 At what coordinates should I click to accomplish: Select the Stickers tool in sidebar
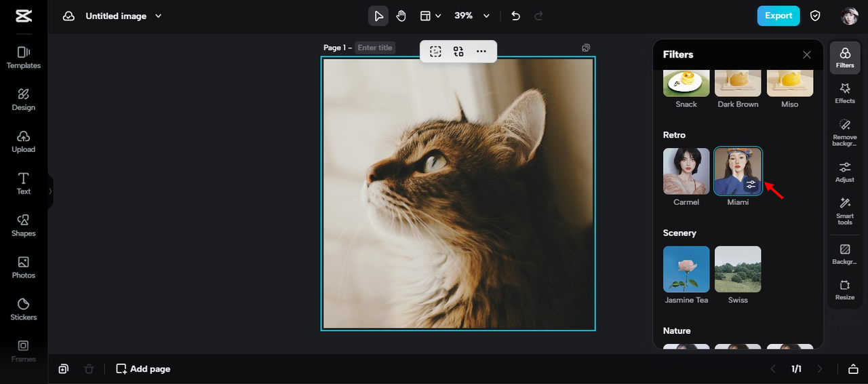pyautogui.click(x=24, y=309)
